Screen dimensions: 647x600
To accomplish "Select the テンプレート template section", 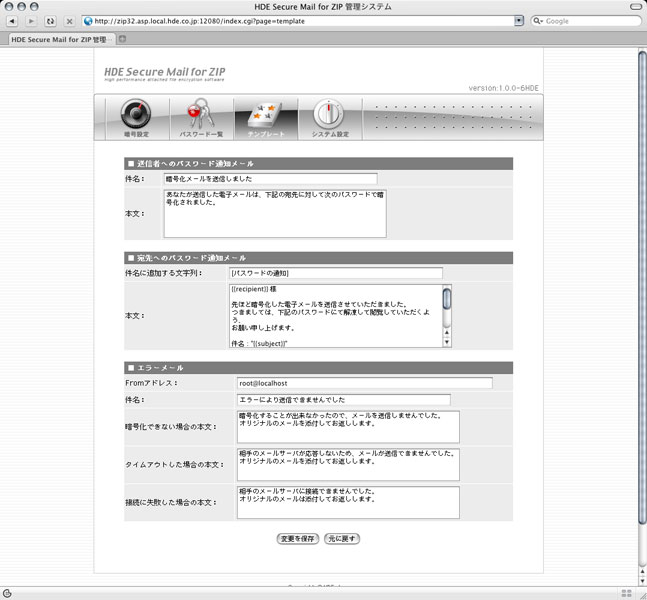I will coord(266,118).
